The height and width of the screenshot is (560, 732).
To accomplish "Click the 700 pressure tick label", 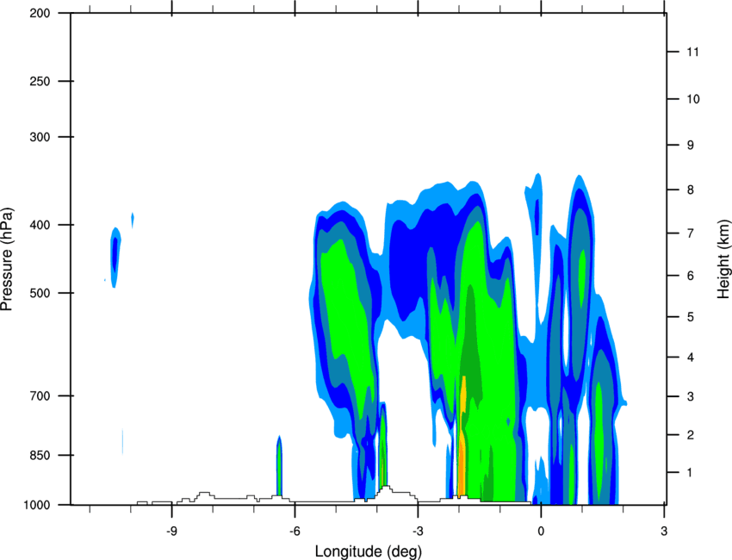I will [40, 395].
